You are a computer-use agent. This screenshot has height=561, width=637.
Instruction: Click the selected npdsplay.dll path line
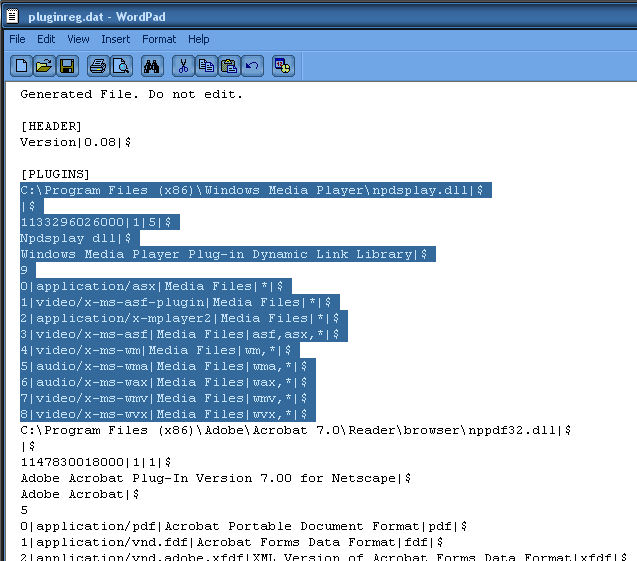pyautogui.click(x=252, y=190)
